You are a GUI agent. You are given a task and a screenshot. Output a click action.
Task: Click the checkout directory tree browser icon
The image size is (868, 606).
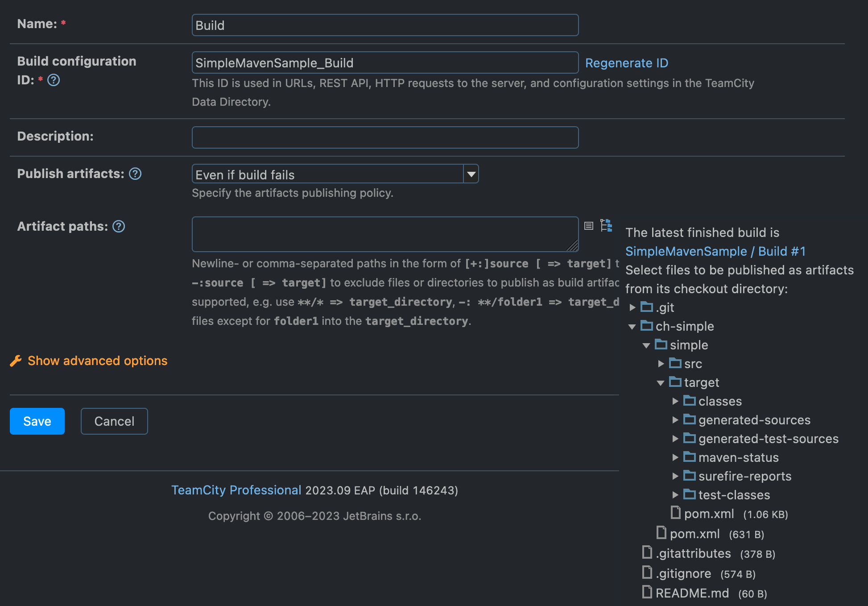[606, 225]
